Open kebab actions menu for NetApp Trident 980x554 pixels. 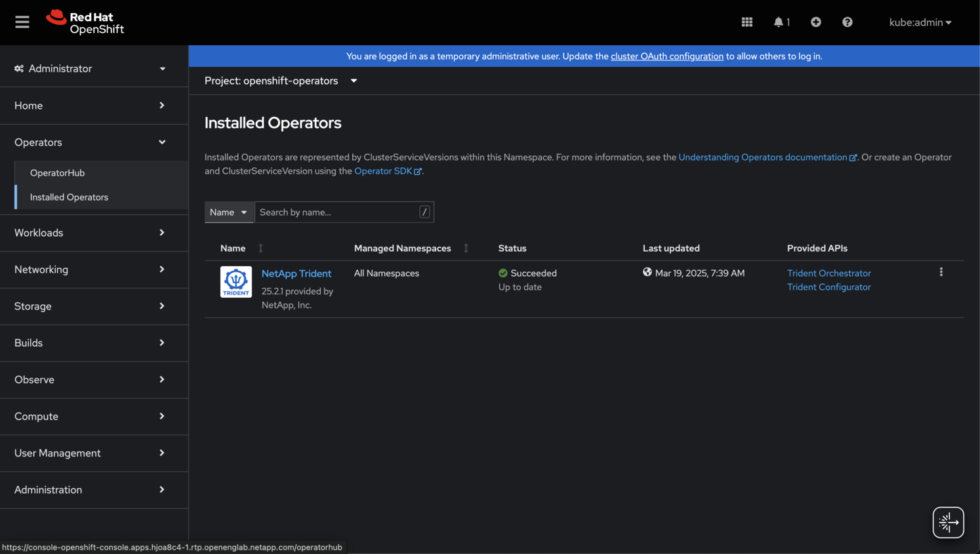(x=941, y=272)
